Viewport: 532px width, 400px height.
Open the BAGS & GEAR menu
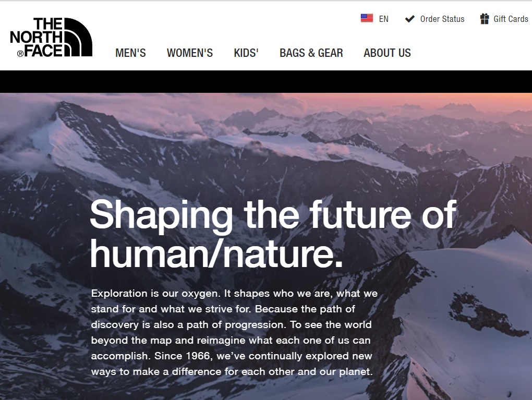311,53
